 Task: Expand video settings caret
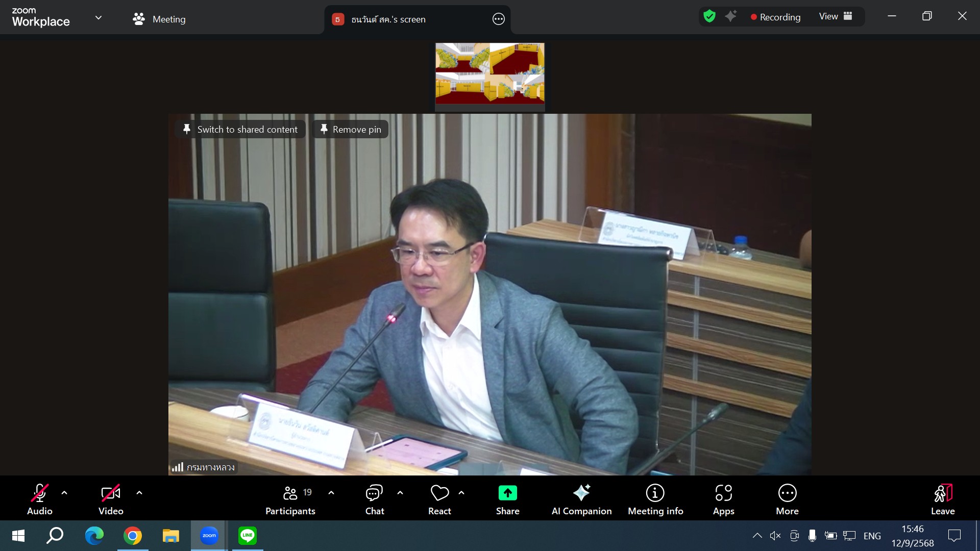tap(139, 493)
